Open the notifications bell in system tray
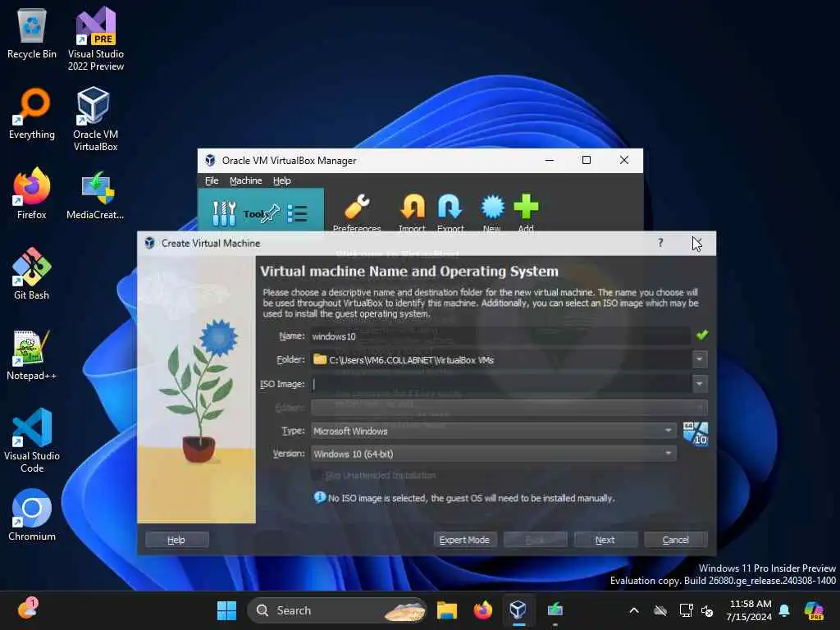840x630 pixels. [784, 610]
